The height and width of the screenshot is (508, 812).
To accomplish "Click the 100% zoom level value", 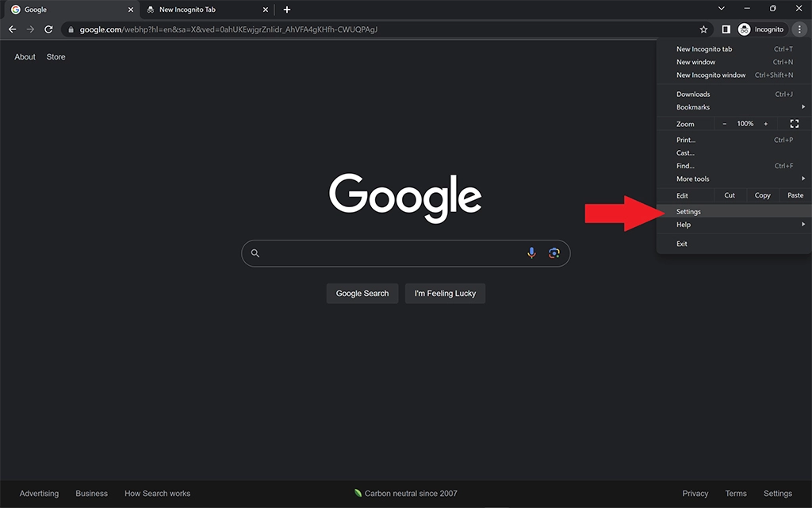I will [745, 123].
